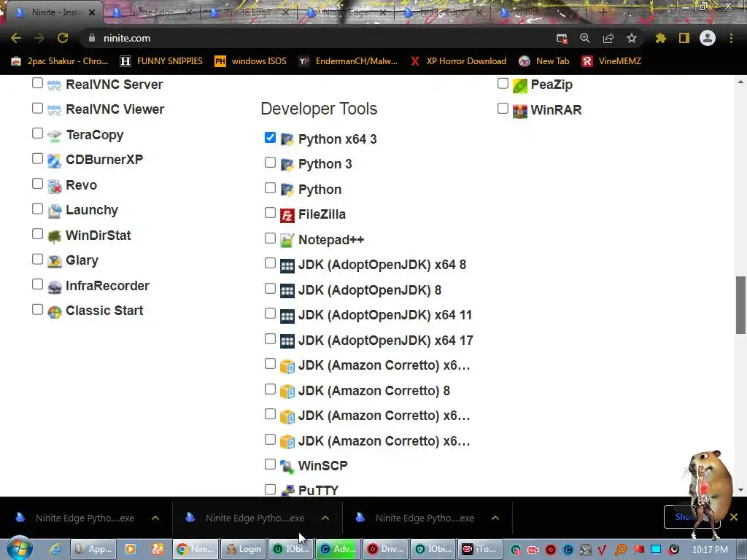Go back with the browser back arrow
The width and height of the screenshot is (747, 560).
16,38
